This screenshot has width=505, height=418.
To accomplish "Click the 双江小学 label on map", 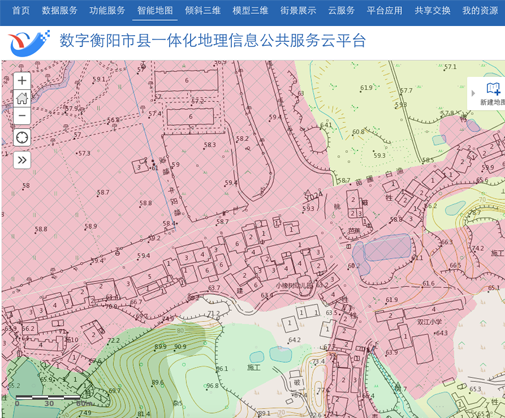I will click(429, 322).
